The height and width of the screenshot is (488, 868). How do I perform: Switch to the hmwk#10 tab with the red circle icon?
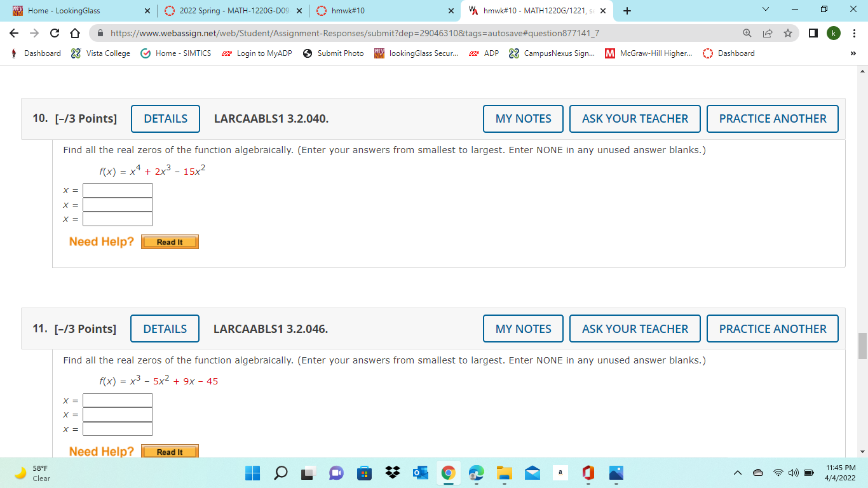384,11
